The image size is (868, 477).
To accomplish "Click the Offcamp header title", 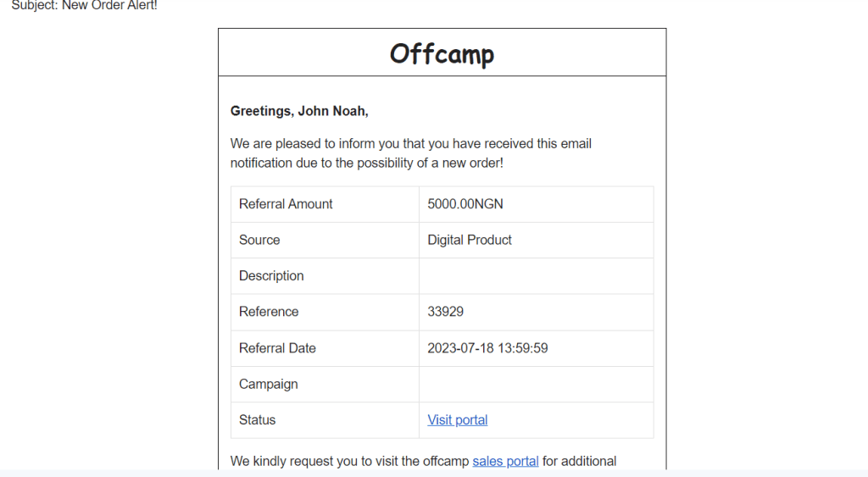I will (x=442, y=53).
